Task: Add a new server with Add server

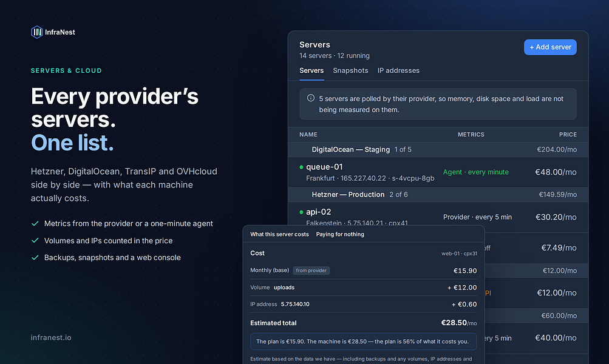Action: coord(550,47)
